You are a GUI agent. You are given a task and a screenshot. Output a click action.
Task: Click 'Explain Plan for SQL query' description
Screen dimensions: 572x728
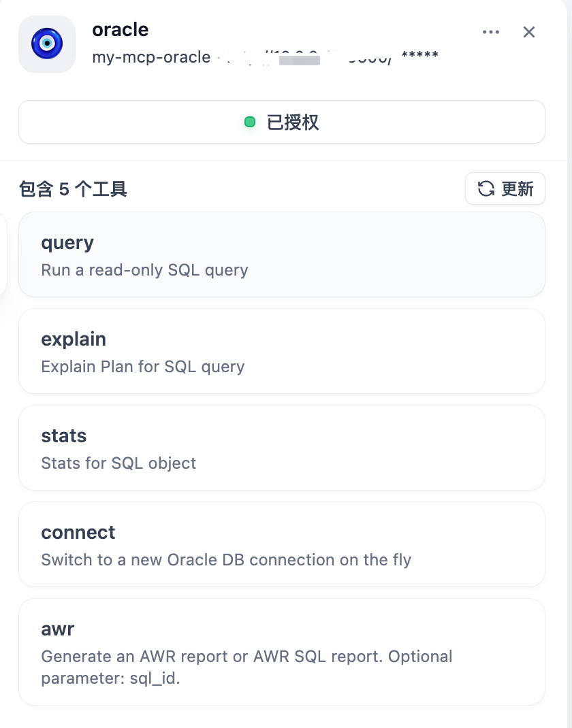tap(142, 367)
